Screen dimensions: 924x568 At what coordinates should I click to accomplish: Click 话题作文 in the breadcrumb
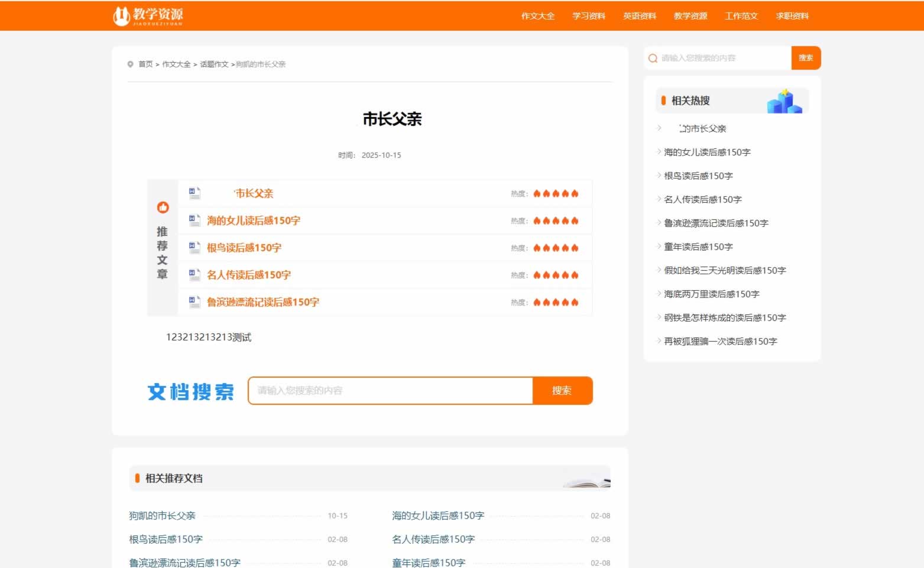(x=214, y=64)
